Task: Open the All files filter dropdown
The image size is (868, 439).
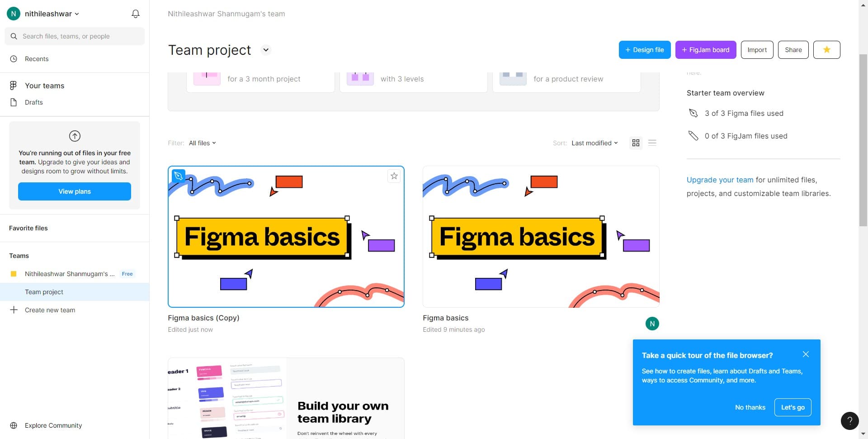Action: point(202,143)
